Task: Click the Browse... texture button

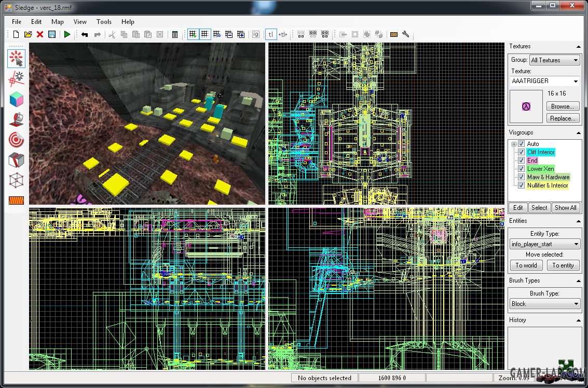Action: click(x=563, y=106)
